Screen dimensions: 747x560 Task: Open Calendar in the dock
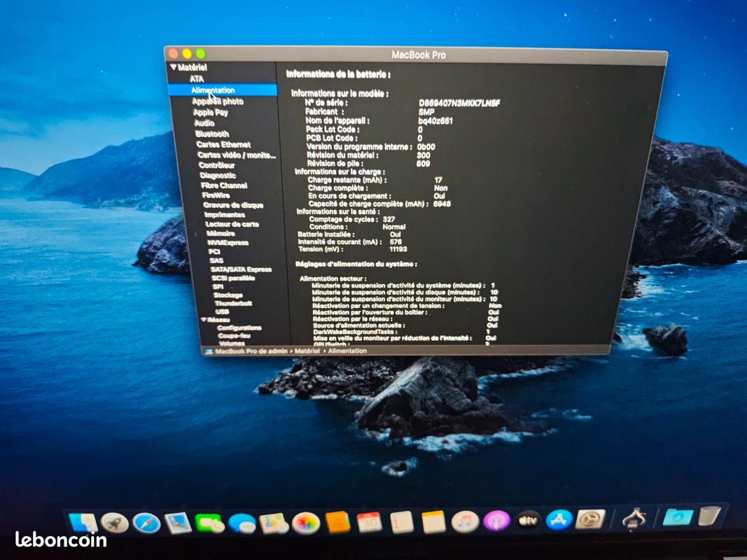[369, 522]
